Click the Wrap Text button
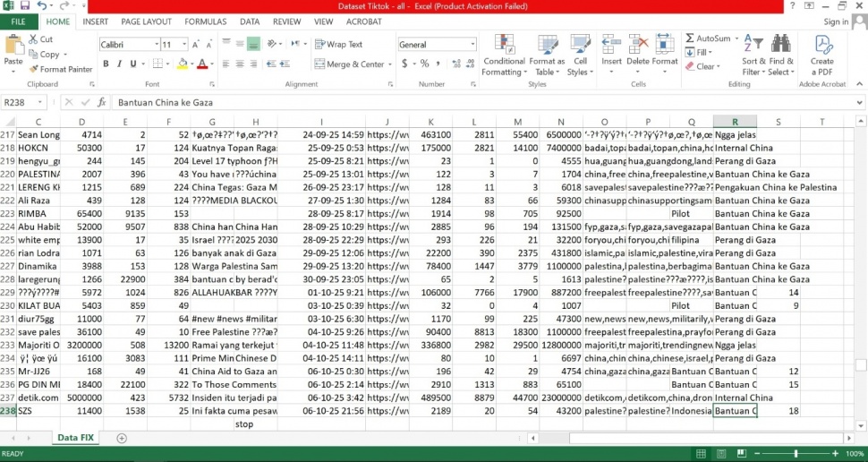The height and width of the screenshot is (462, 868). [x=337, y=44]
